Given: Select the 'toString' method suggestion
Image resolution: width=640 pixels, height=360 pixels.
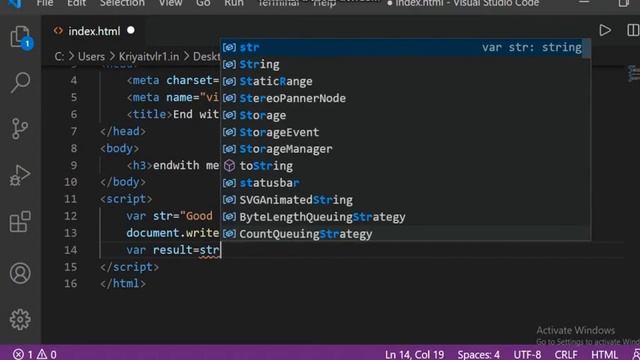Looking at the screenshot, I should (x=402, y=166).
